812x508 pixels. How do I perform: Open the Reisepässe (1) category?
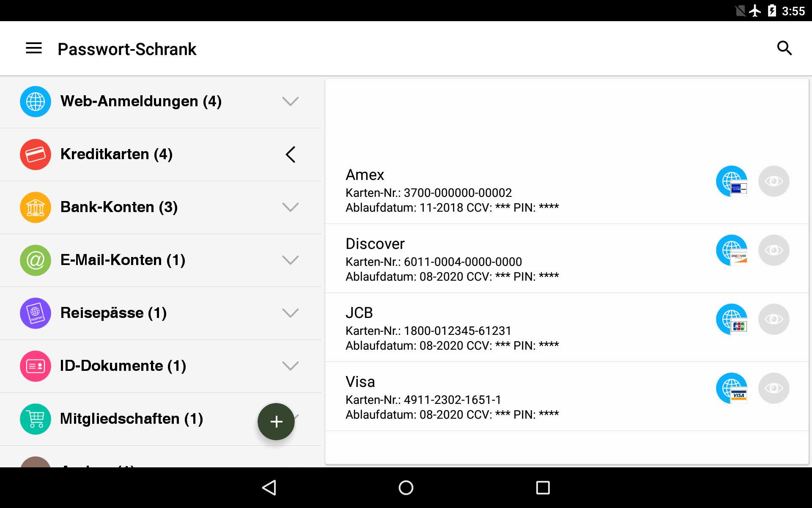point(161,313)
